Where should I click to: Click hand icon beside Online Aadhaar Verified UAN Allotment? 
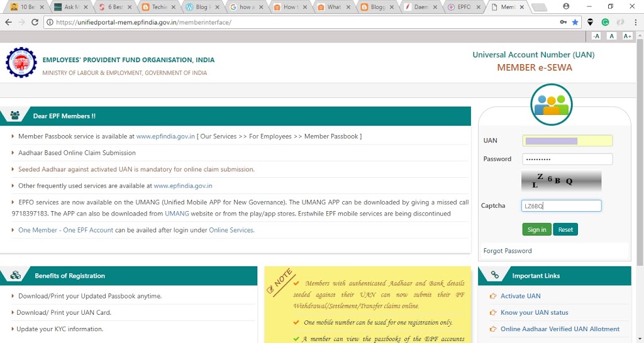[493, 329]
